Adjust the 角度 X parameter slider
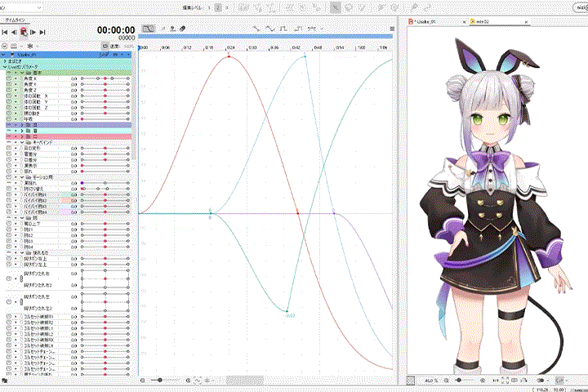588x392 pixels. (x=105, y=78)
